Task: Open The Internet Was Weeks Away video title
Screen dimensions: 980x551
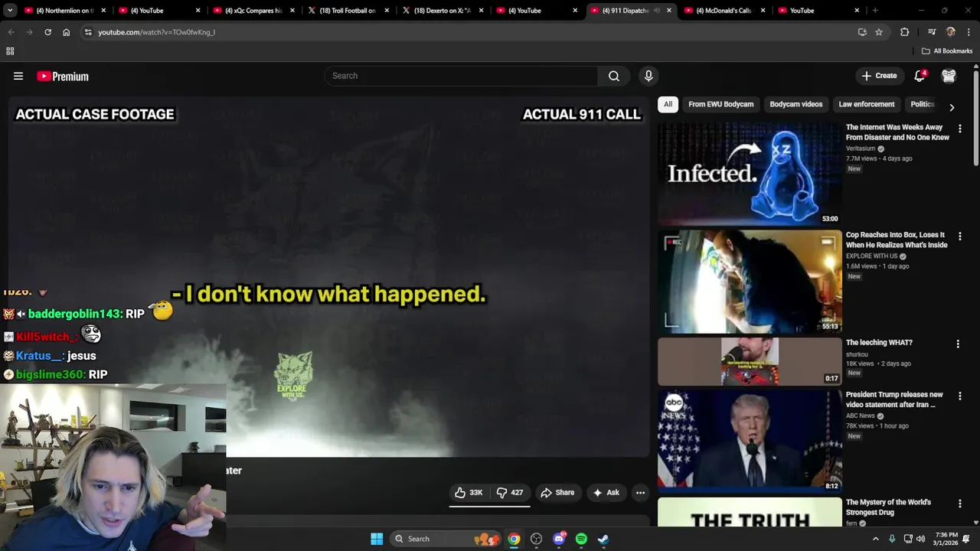Action: tap(897, 132)
